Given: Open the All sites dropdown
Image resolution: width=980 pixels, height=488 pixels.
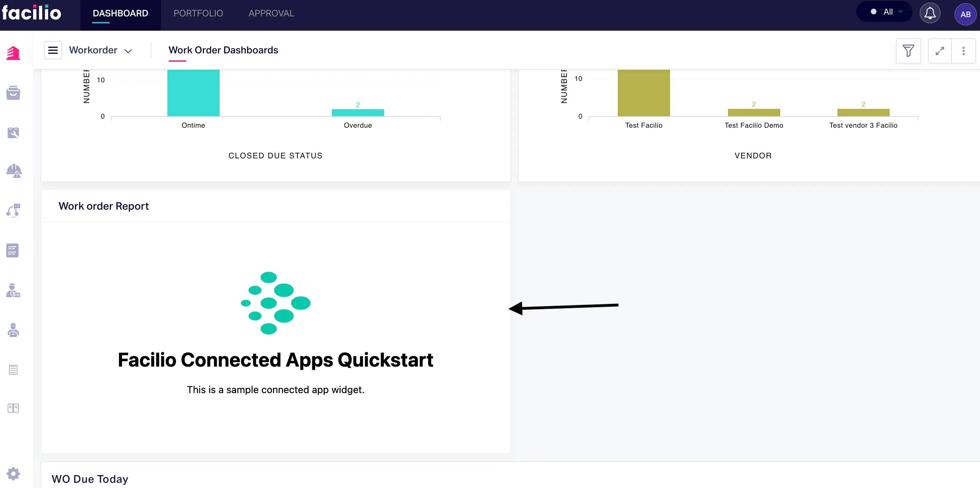Looking at the screenshot, I should 884,12.
